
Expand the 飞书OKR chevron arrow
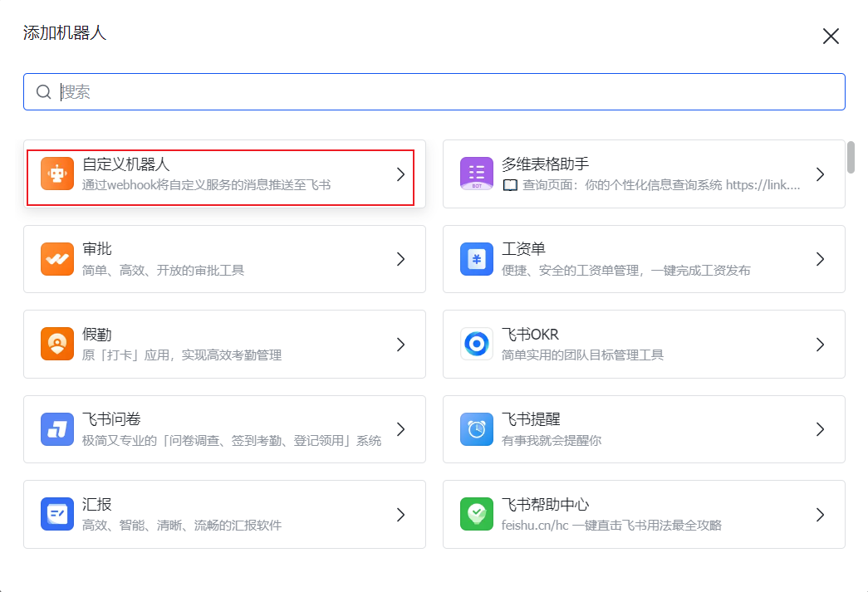821,345
